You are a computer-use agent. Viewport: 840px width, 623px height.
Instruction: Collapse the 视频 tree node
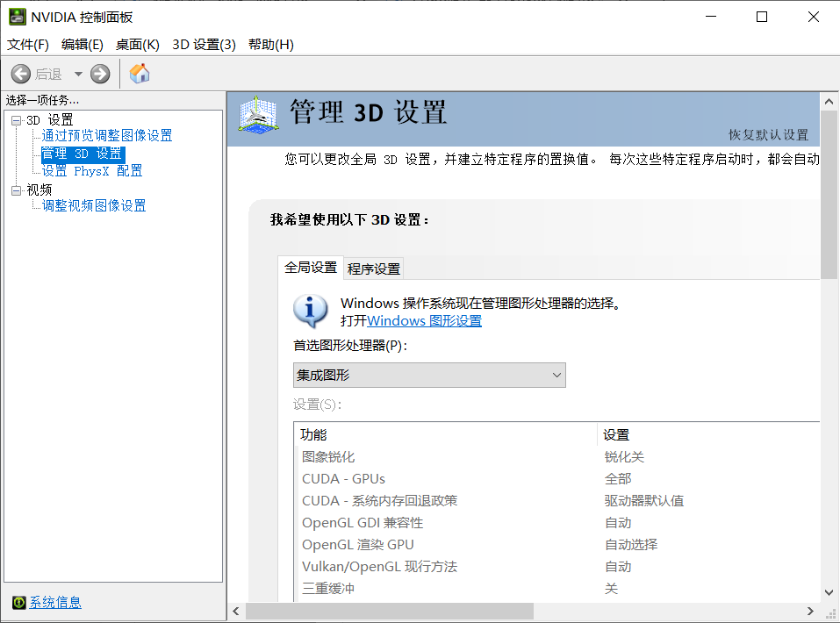(x=17, y=190)
